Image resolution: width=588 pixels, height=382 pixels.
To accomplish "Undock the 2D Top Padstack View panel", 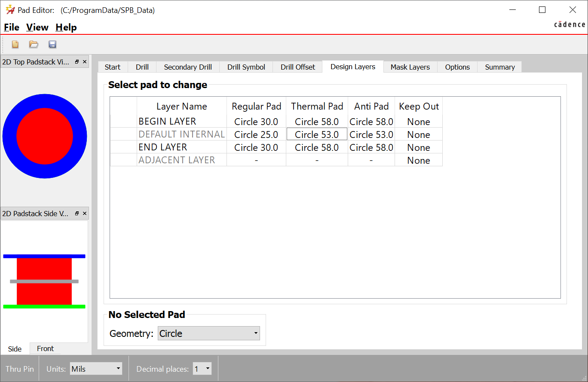I will tap(77, 61).
